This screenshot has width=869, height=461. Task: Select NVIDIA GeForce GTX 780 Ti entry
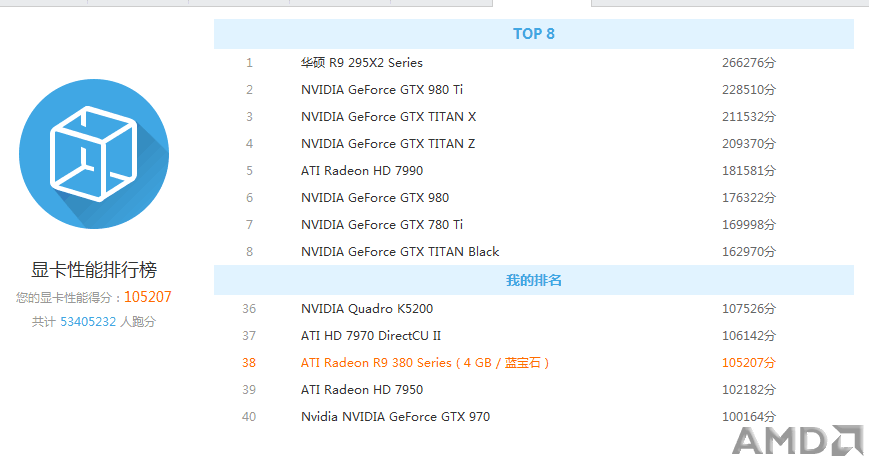[382, 225]
